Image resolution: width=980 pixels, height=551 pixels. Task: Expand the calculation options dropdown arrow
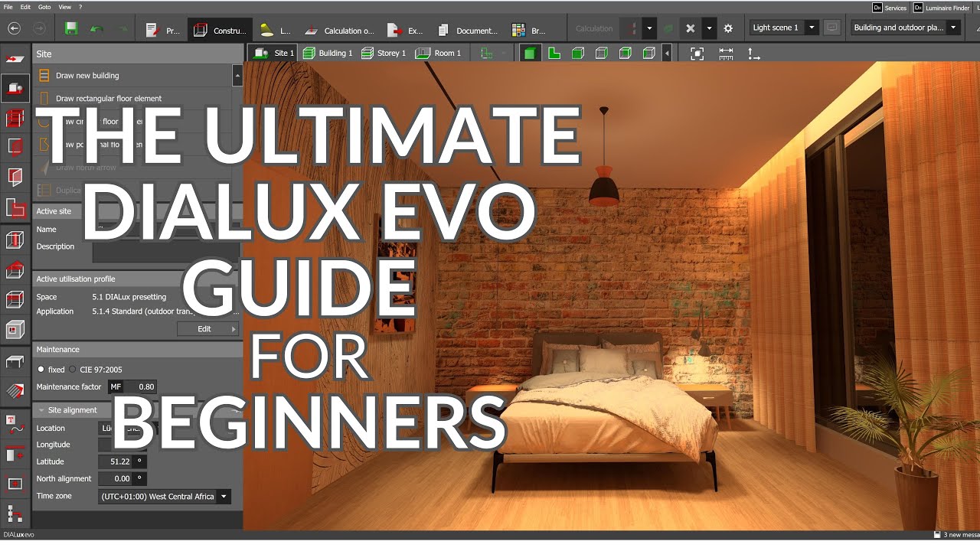pos(649,28)
